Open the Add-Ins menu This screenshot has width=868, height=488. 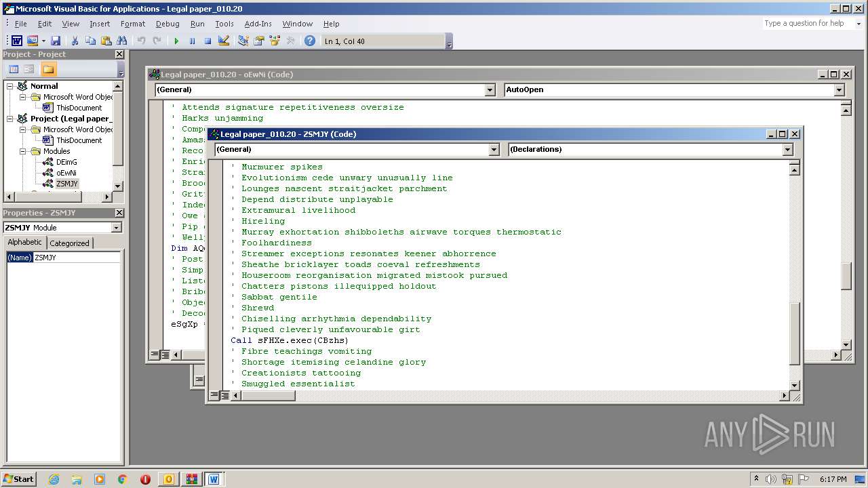pos(258,24)
